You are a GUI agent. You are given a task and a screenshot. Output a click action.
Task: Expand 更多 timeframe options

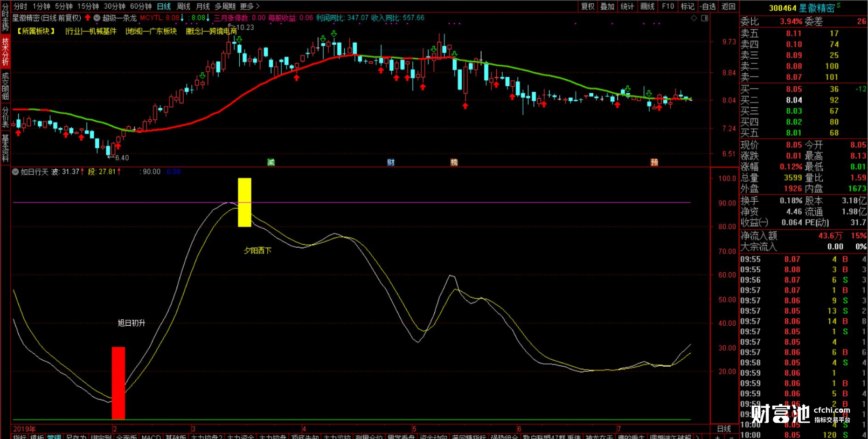249,6
